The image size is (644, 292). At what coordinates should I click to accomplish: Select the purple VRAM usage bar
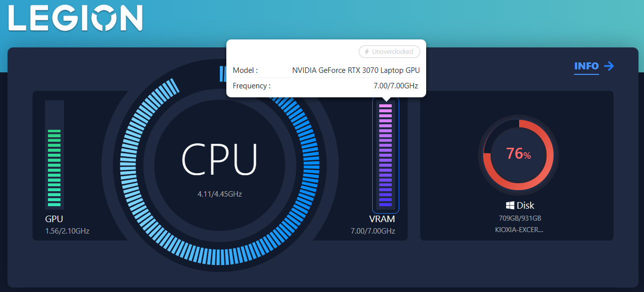[385, 155]
